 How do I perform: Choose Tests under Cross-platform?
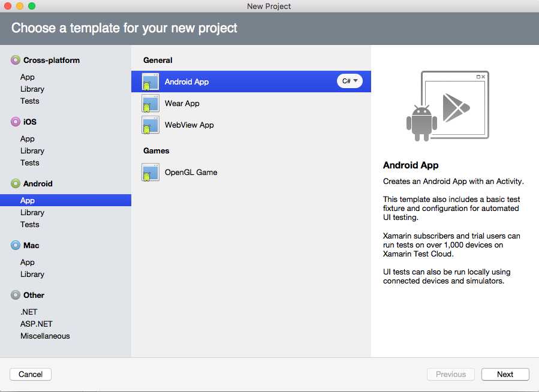(x=30, y=101)
